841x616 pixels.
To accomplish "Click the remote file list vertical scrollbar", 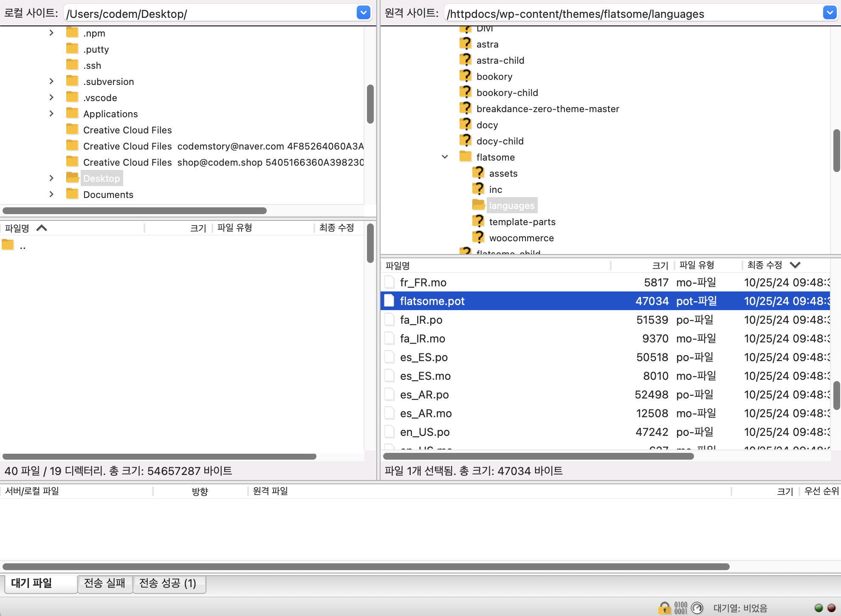I will [x=836, y=395].
